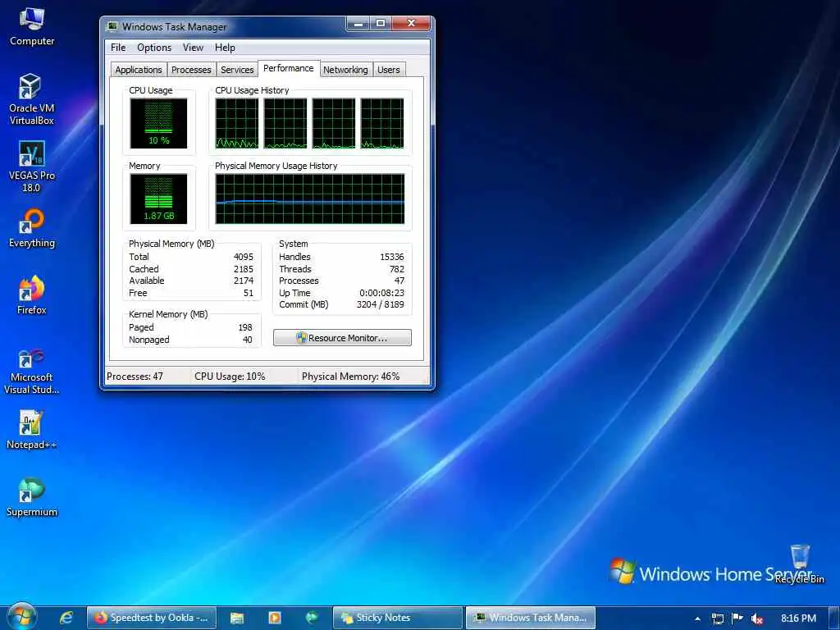Click the Physical Memory Usage History graph
The width and height of the screenshot is (840, 630).
click(309, 199)
